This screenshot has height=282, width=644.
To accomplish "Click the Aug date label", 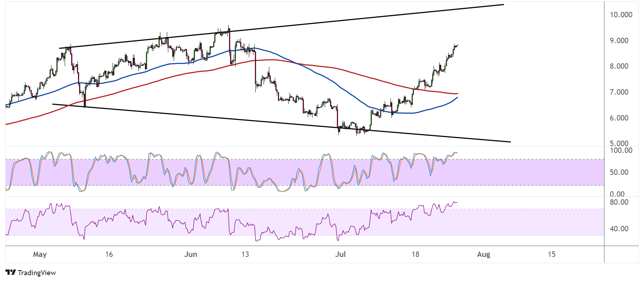I will (x=483, y=254).
